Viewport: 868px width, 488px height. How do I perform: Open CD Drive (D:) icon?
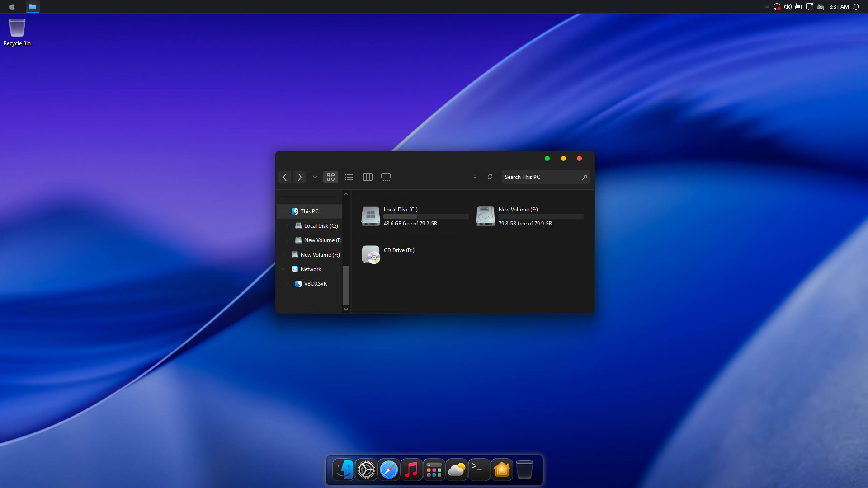pyautogui.click(x=371, y=255)
